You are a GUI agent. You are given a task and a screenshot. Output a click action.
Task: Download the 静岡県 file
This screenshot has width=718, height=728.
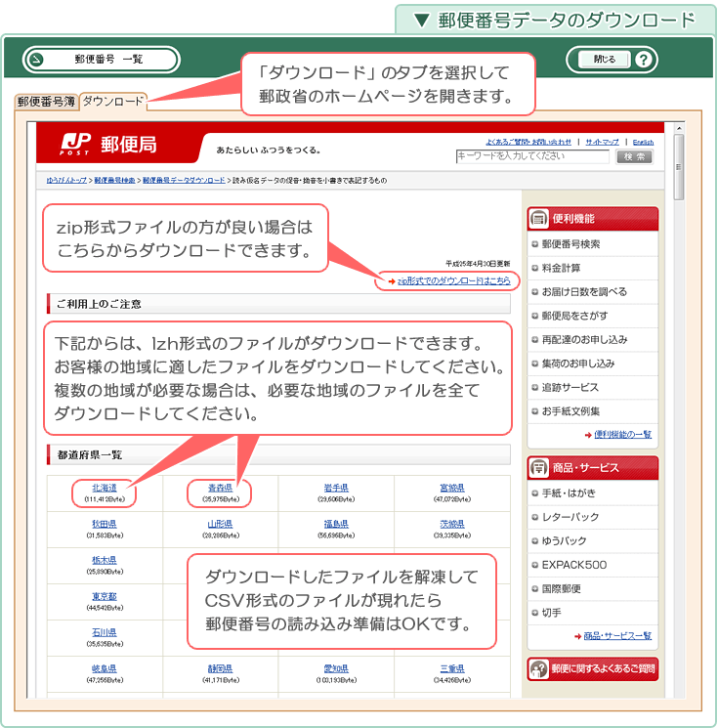click(220, 669)
